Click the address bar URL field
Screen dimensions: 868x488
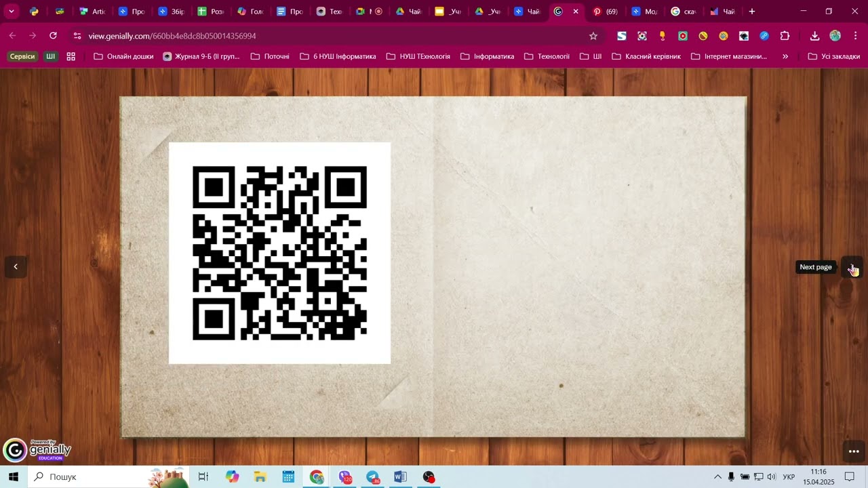pos(332,36)
